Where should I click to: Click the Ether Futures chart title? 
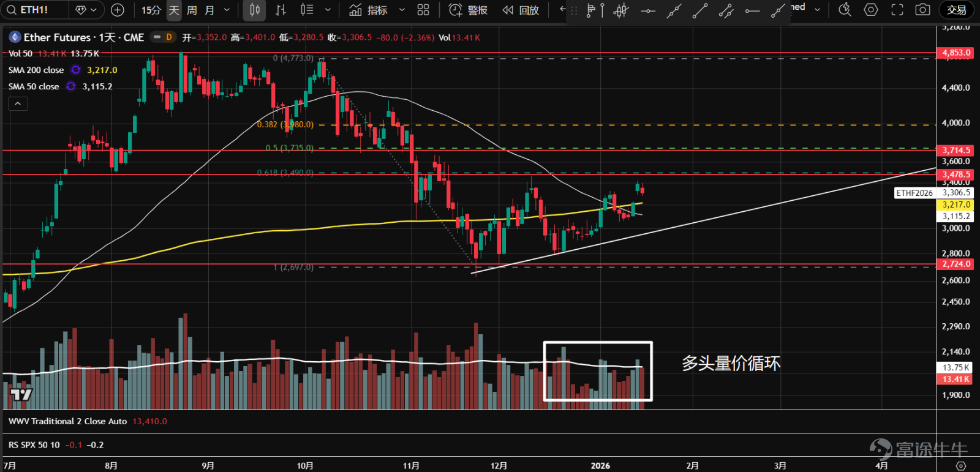point(84,37)
